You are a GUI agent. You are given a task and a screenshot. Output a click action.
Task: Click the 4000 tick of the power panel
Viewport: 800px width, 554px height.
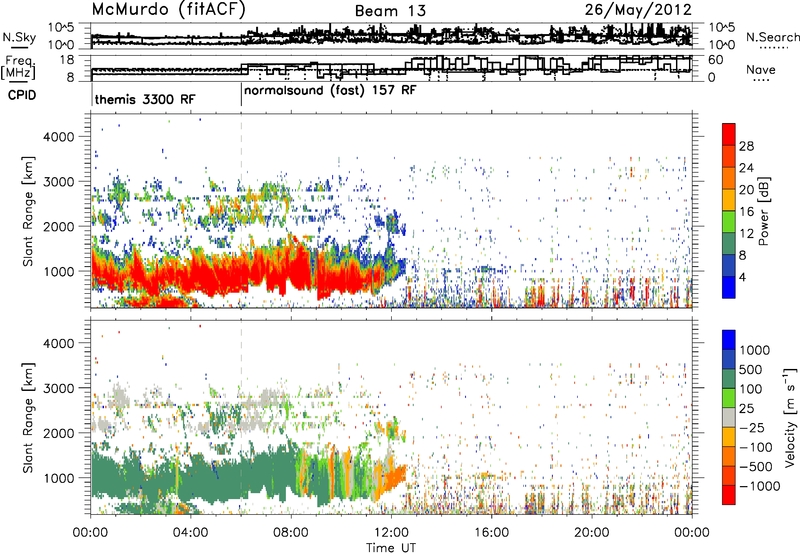tap(58, 137)
